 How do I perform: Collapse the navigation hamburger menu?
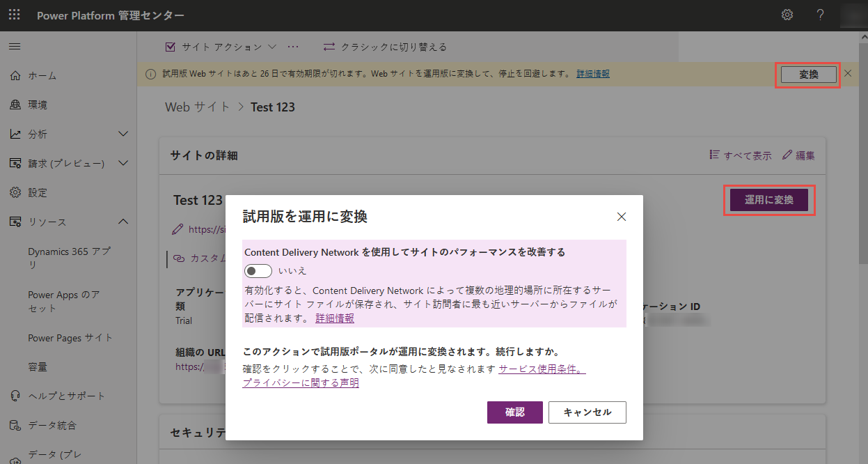(x=14, y=46)
